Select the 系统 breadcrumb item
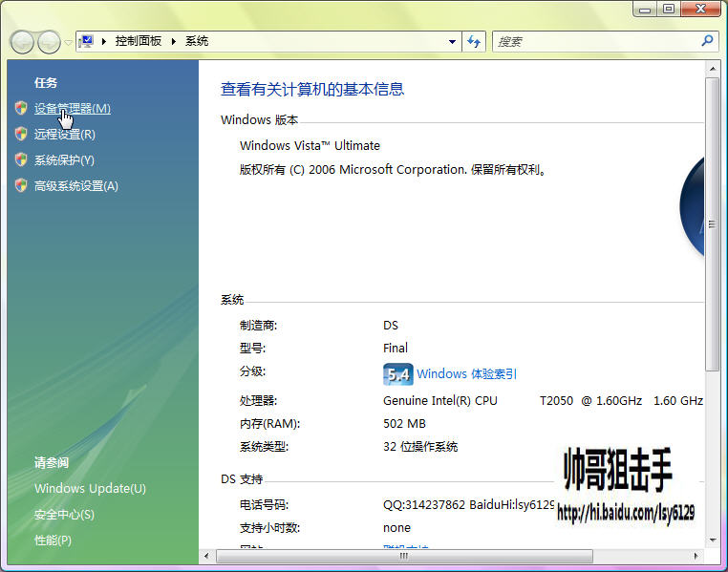Screen dimensions: 728x572 coord(197,41)
